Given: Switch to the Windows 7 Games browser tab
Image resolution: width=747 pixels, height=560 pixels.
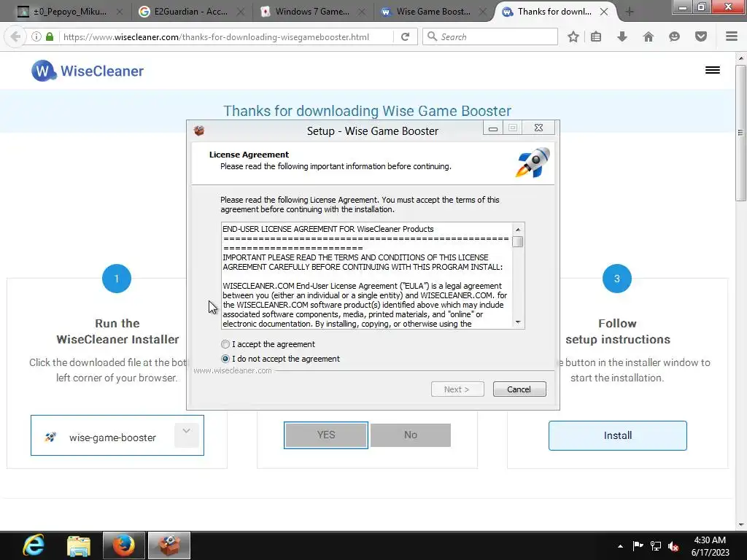Looking at the screenshot, I should pyautogui.click(x=311, y=12).
